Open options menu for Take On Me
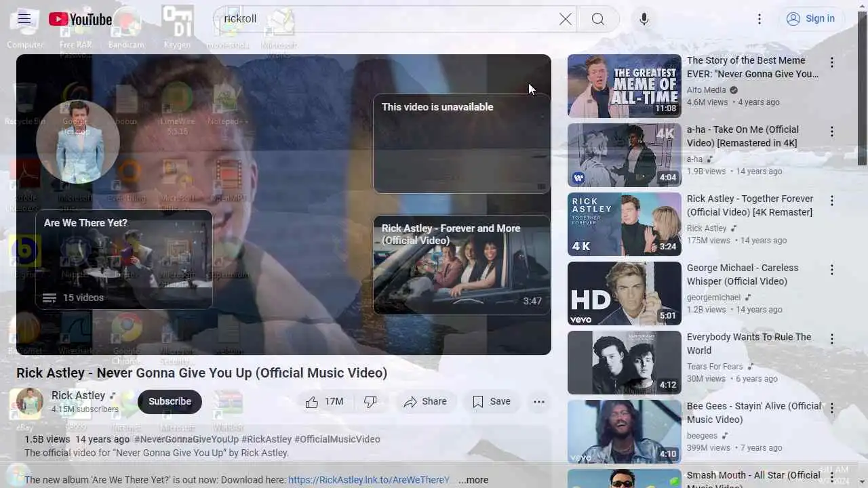Viewport: 868px width, 488px height. click(x=832, y=131)
